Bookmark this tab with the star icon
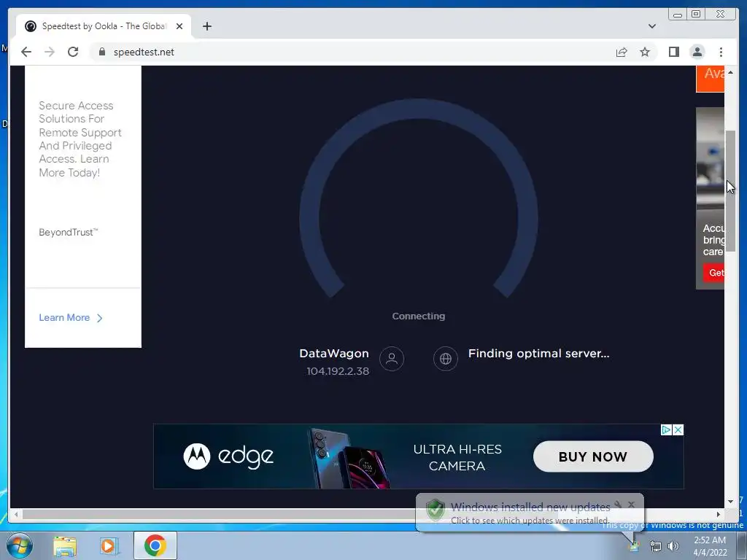The image size is (747, 560). pos(645,52)
